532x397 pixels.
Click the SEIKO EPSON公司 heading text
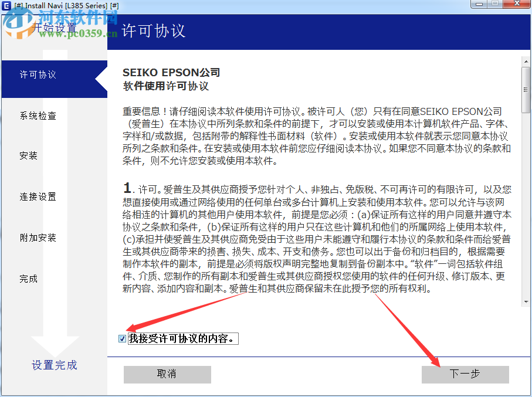(x=171, y=72)
